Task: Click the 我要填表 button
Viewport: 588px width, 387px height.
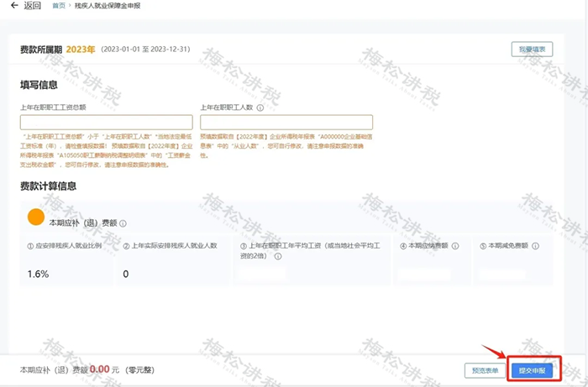Action: click(x=532, y=49)
